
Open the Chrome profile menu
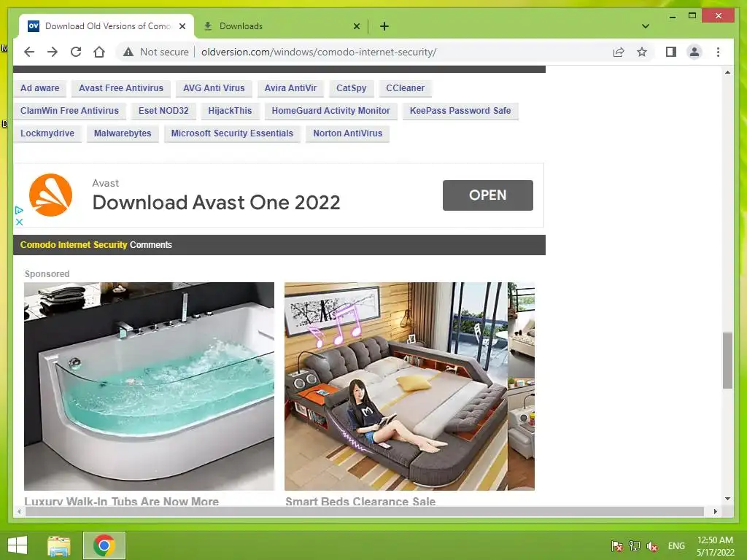pos(694,52)
